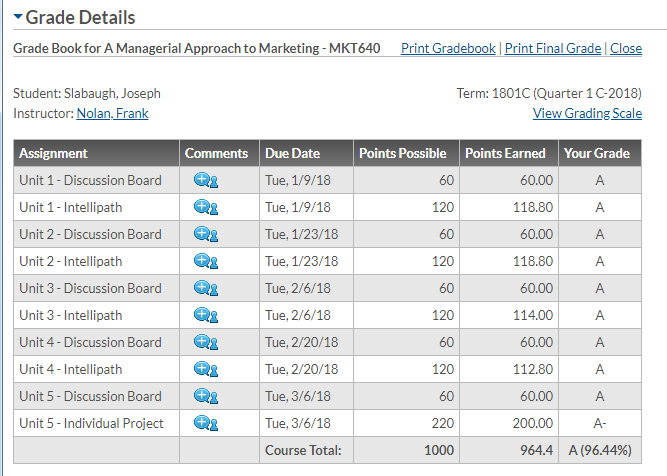Open comments for Unit 5 - Discussion Board
This screenshot has width=667, height=476.
point(206,396)
